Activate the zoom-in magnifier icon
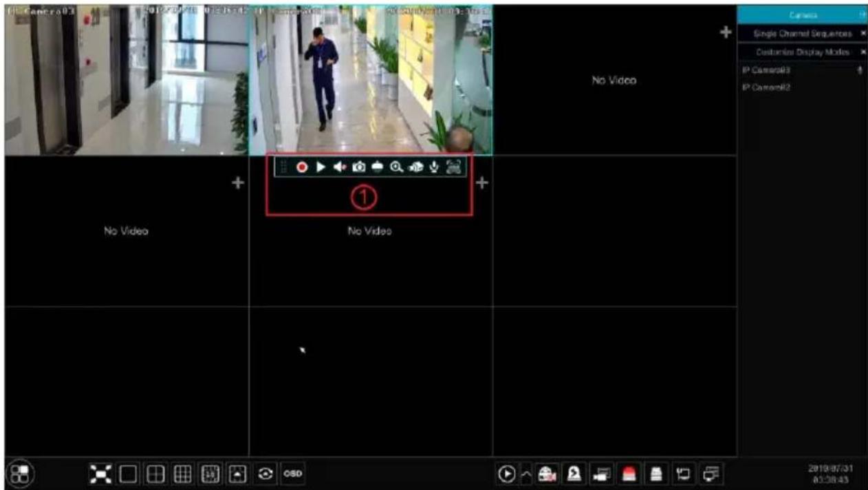This screenshot has width=868, height=490. tap(397, 167)
